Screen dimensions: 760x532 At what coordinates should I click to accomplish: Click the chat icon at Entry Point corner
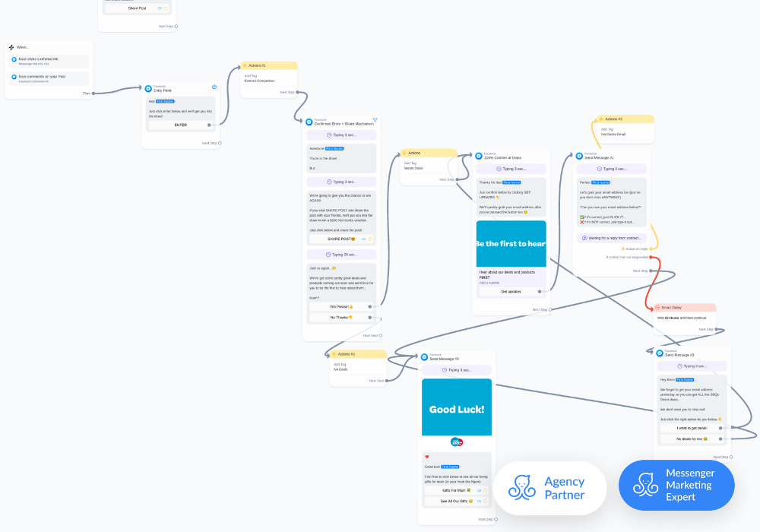(214, 87)
